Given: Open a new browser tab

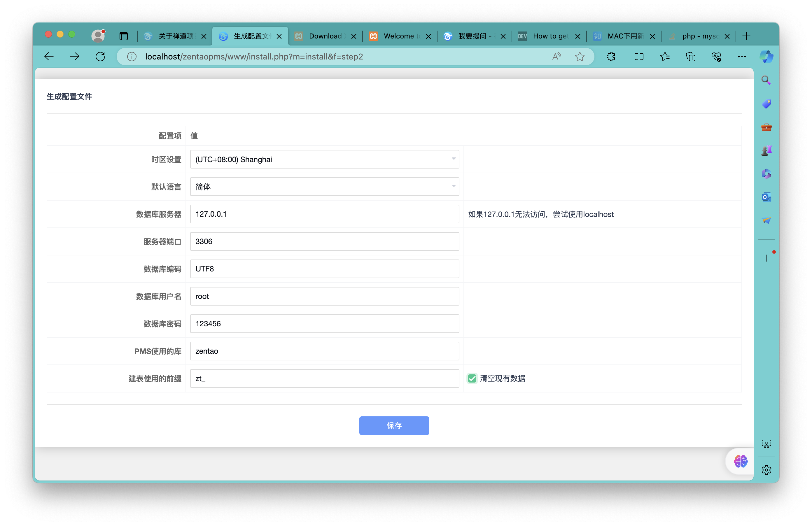Looking at the screenshot, I should [746, 36].
